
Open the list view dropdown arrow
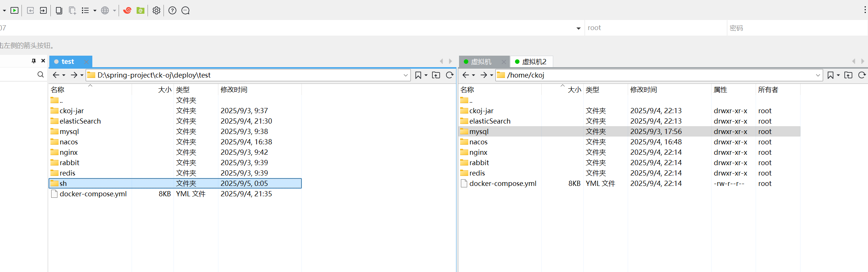(x=95, y=11)
